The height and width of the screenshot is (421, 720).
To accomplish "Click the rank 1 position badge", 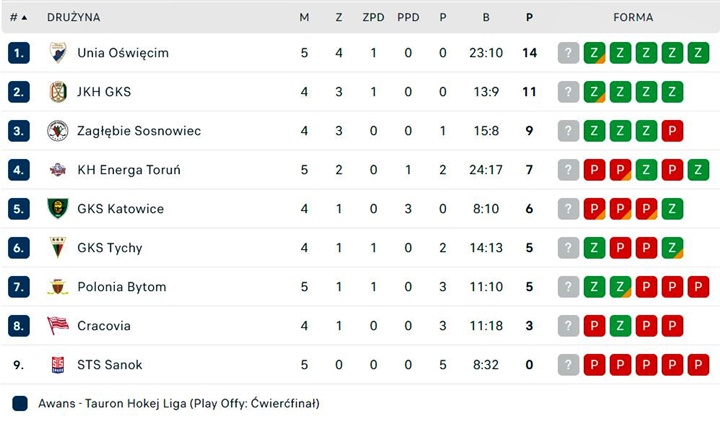I will pyautogui.click(x=18, y=53).
